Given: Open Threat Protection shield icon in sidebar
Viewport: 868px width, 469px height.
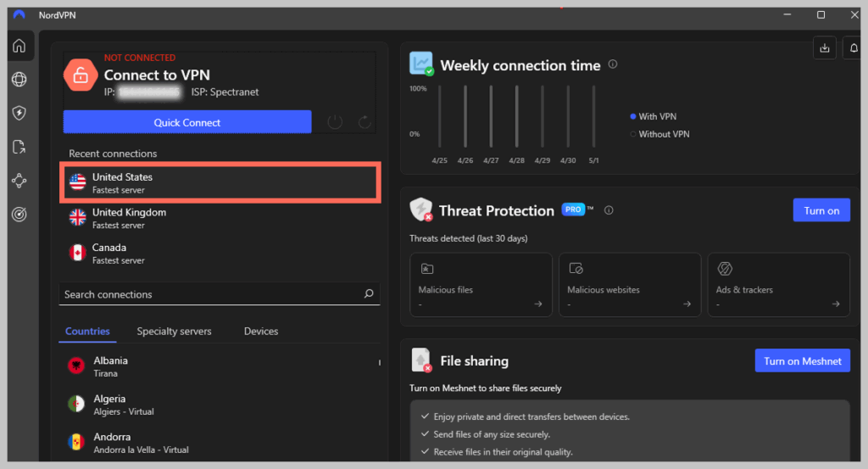Looking at the screenshot, I should tap(19, 113).
